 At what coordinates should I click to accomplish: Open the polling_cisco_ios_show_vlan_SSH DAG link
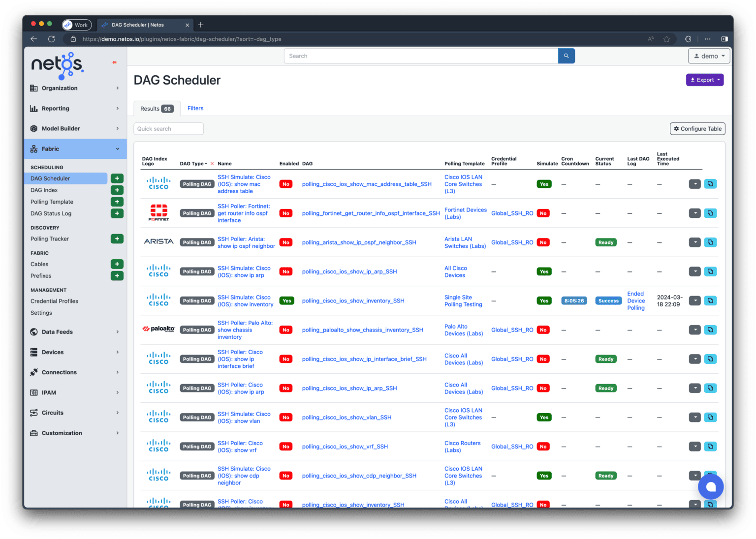(346, 418)
